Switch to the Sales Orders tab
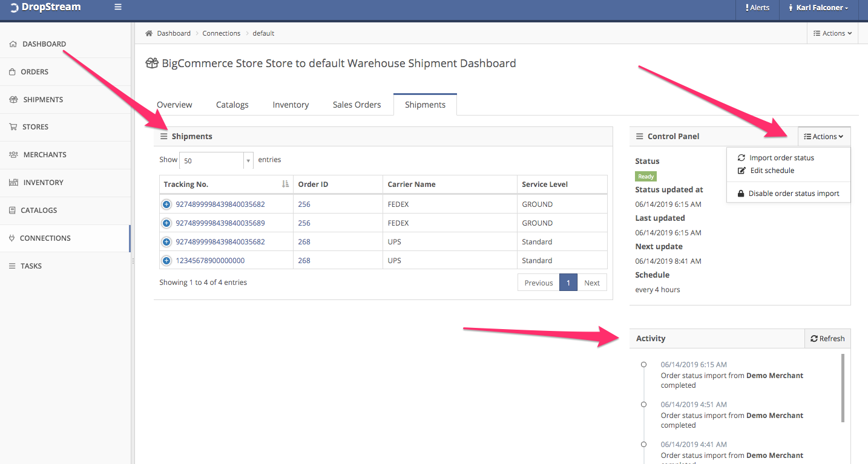Screen dimensions: 868x464 tap(357, 105)
